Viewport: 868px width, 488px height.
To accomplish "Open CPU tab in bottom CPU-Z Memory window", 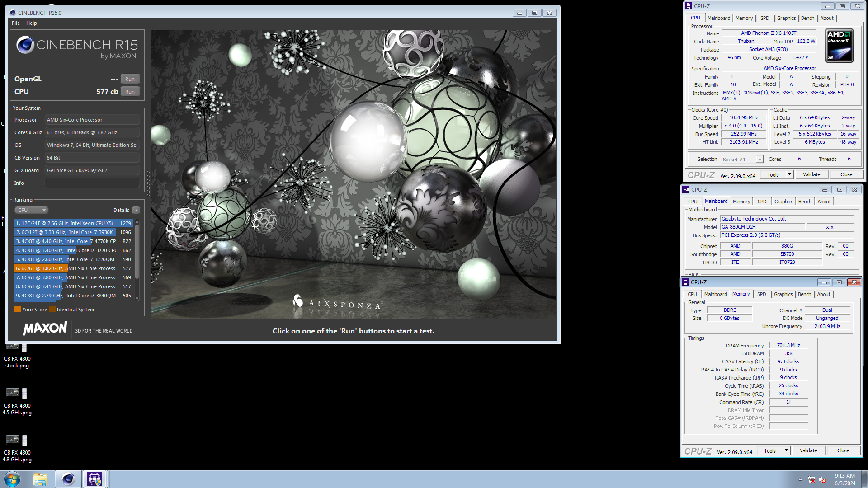I will (692, 294).
